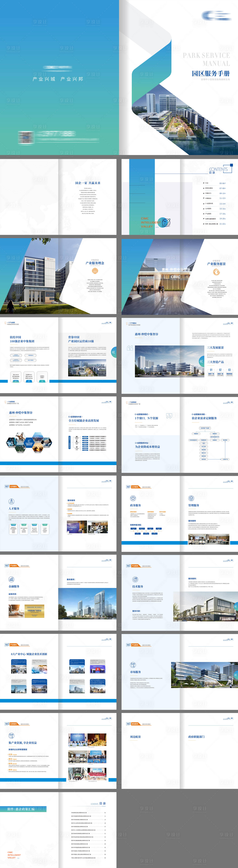This screenshot has width=238, height=868.
Task: Click the slogan 产业兴城 产业兴邦
Action: coord(58,79)
